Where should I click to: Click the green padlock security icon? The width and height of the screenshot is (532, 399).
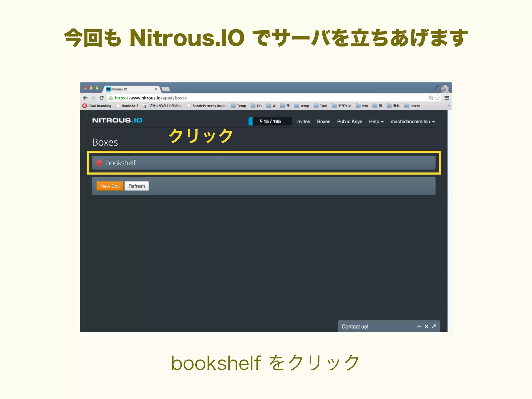111,98
